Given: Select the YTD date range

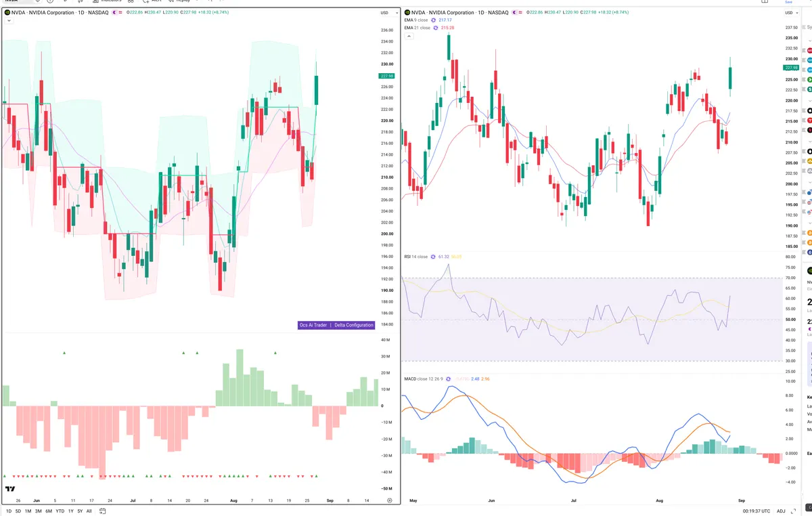Looking at the screenshot, I should coord(60,511).
